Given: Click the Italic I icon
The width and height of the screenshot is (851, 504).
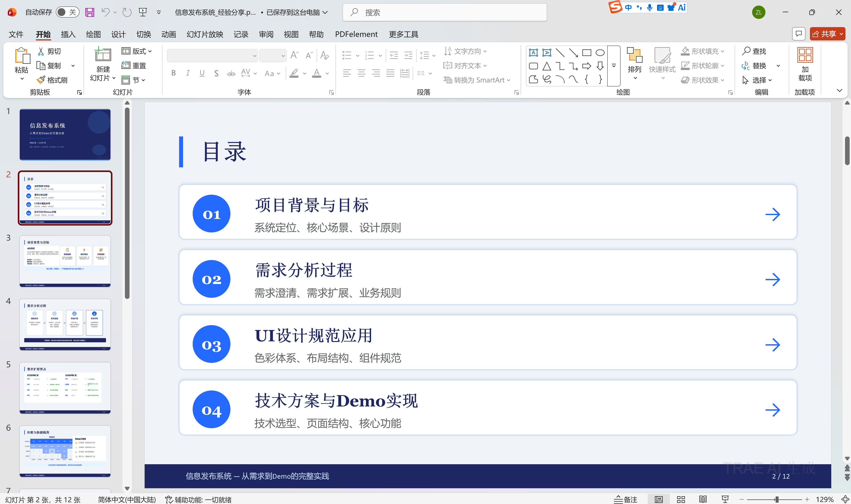Looking at the screenshot, I should point(188,73).
